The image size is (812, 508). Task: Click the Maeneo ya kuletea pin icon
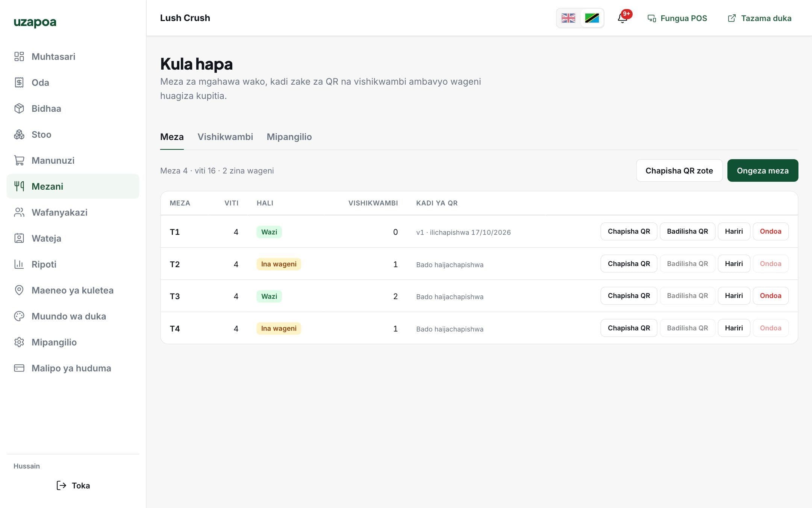click(x=19, y=290)
